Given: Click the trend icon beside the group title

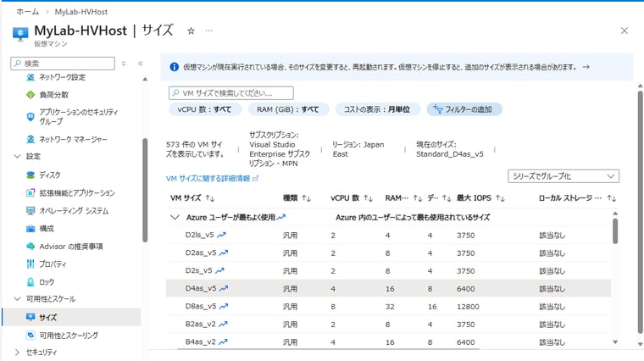Looking at the screenshot, I should point(281,217).
